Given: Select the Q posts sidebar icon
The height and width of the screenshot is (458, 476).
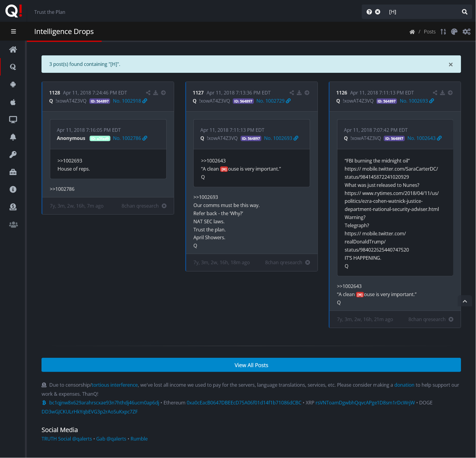Looking at the screenshot, I should [x=13, y=67].
